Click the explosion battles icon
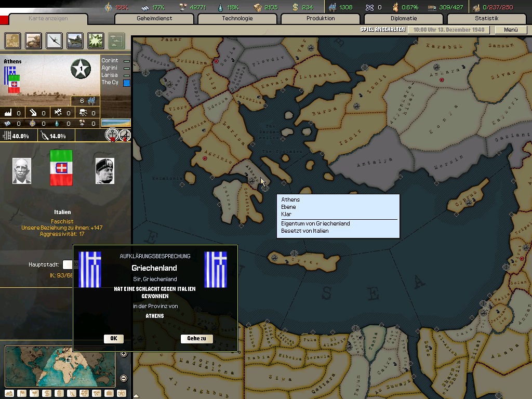The width and height of the screenshot is (532, 399). click(96, 40)
